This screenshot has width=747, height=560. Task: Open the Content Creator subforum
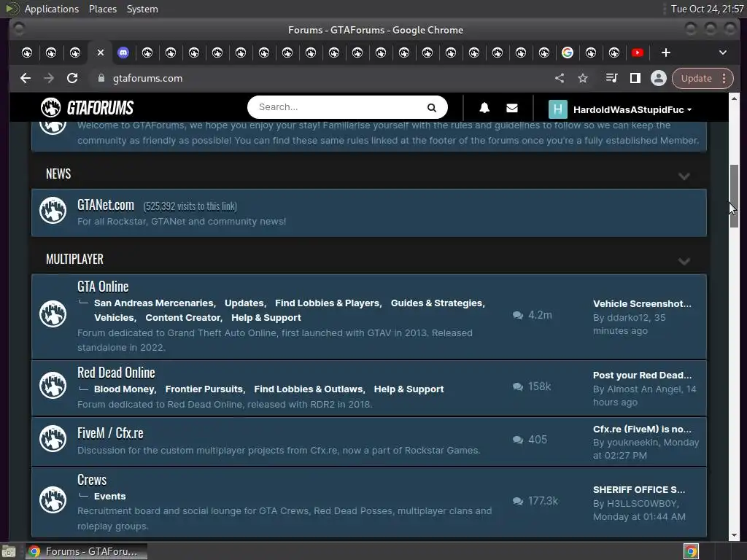point(183,318)
